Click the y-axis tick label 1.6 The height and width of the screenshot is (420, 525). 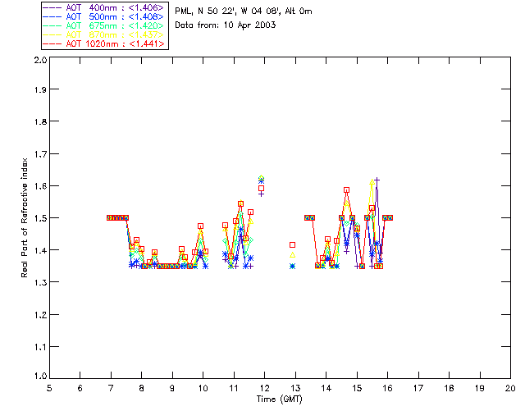pyautogui.click(x=40, y=186)
